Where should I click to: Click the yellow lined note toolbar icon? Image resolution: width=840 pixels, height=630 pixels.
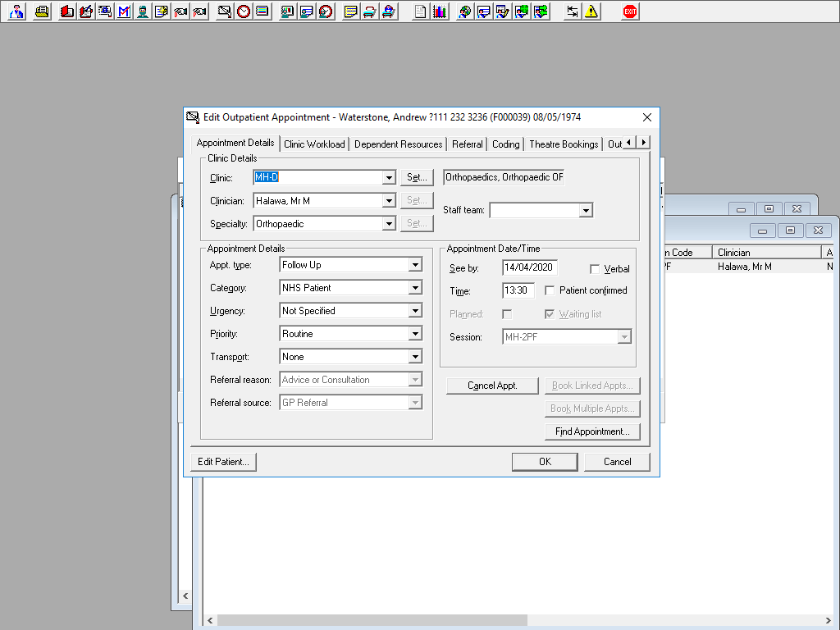tap(351, 11)
